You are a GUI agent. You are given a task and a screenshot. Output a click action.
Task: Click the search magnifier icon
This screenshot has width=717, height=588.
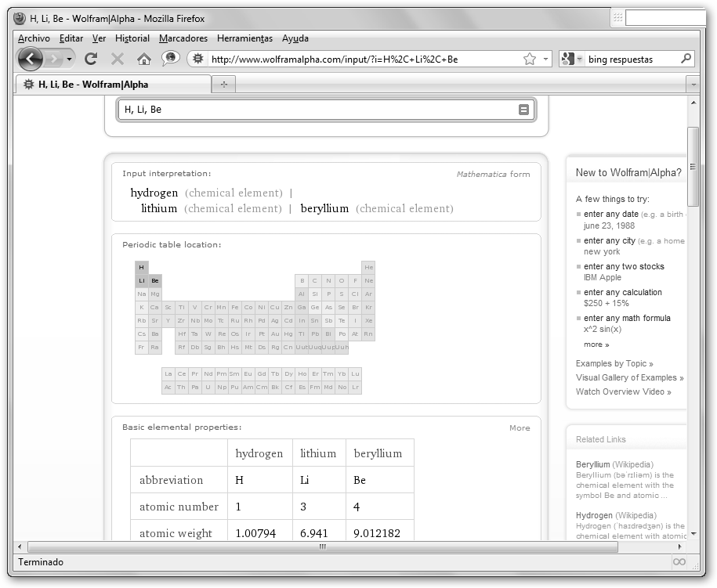coord(686,59)
